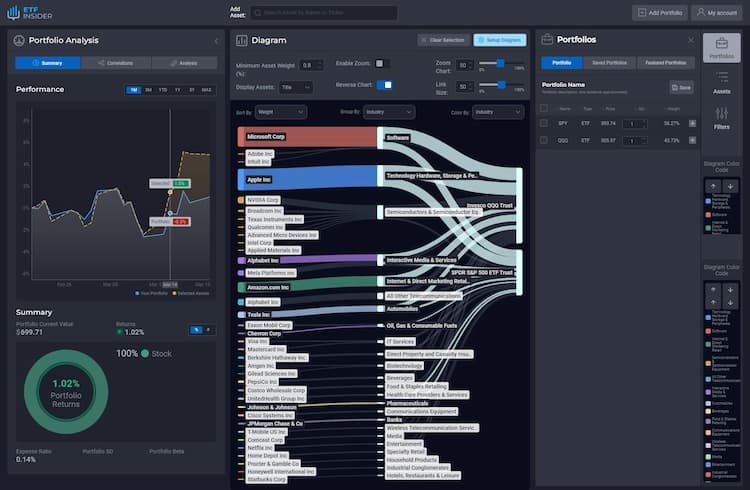This screenshot has width=750, height=490.
Task: Click the Portfolios panel briefcase icon
Action: point(547,40)
